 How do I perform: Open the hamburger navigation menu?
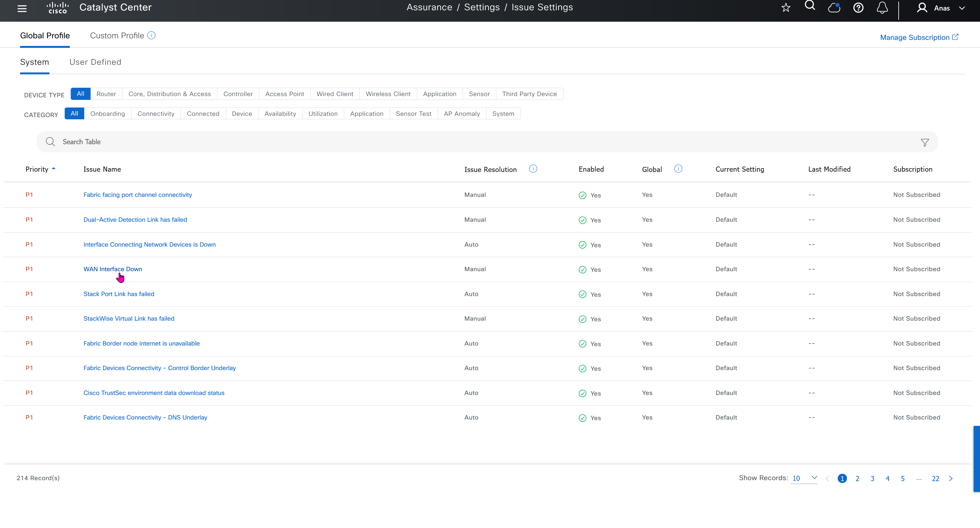coord(22,8)
